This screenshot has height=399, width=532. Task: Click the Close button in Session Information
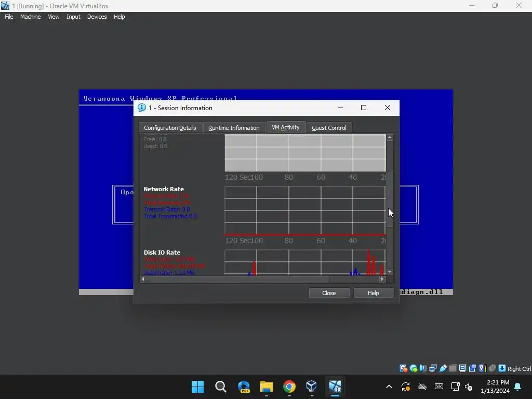pyautogui.click(x=329, y=293)
